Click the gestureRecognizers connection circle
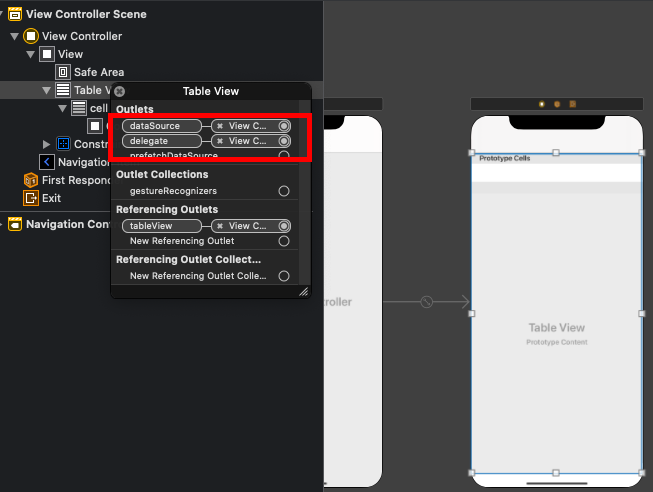 pyautogui.click(x=284, y=191)
